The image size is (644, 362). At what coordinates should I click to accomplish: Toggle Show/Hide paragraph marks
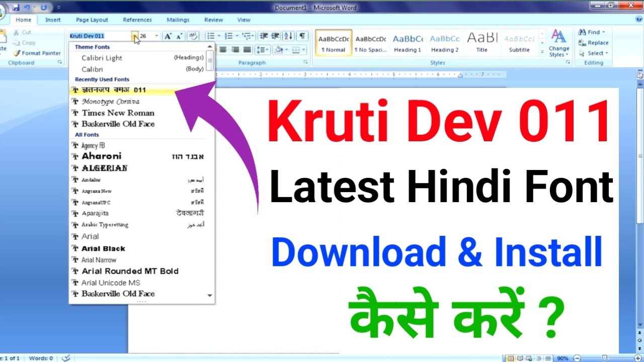[302, 36]
